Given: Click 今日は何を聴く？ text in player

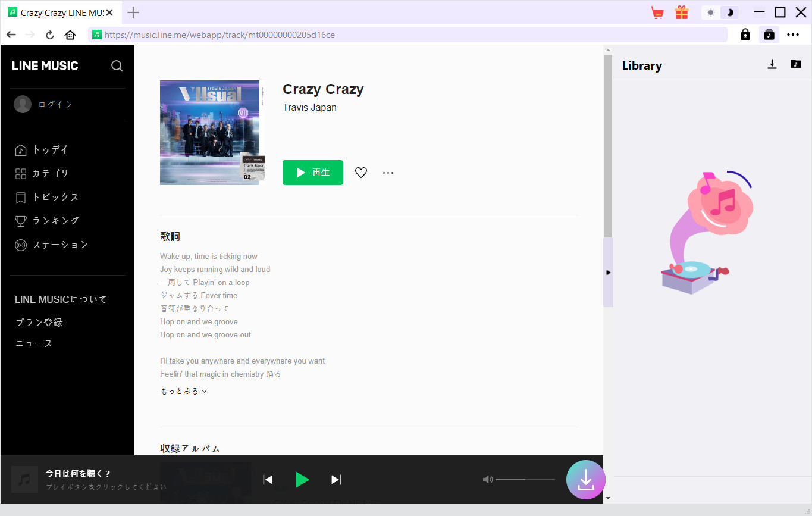Looking at the screenshot, I should click(x=78, y=474).
